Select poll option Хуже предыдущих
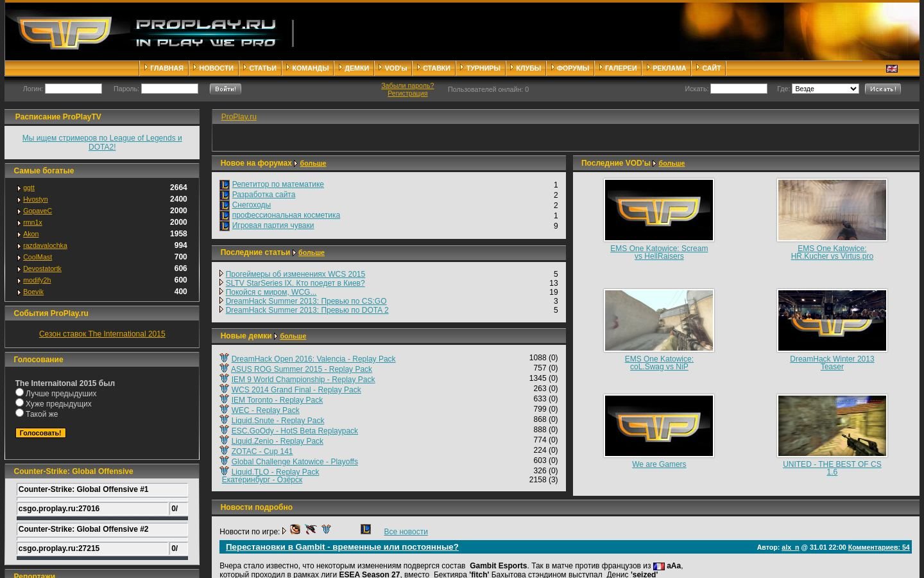 point(19,402)
